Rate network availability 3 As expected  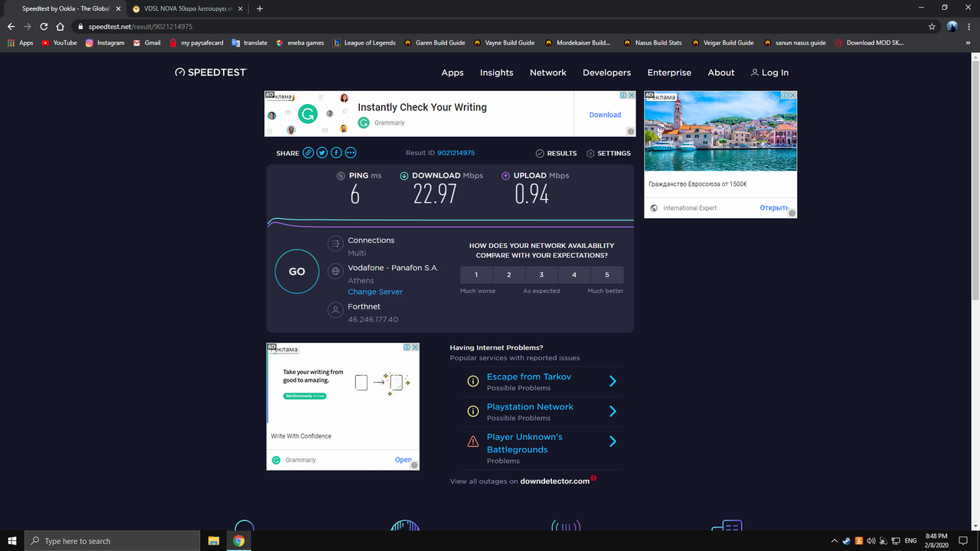[541, 275]
